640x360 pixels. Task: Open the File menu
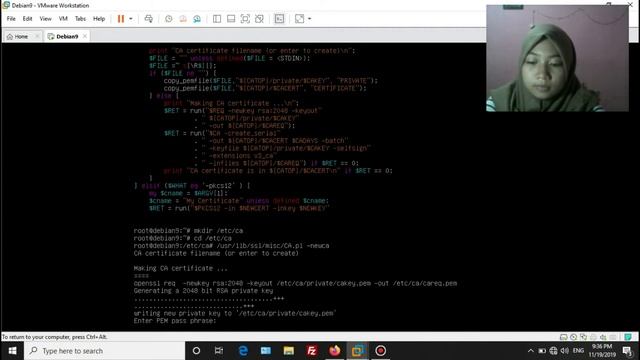pos(11,19)
